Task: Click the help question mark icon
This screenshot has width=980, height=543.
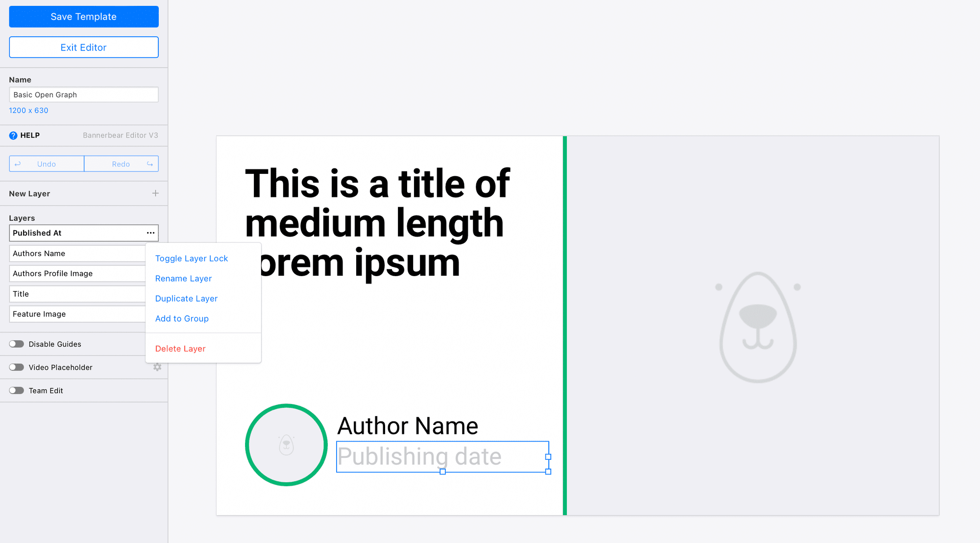Action: pos(13,135)
